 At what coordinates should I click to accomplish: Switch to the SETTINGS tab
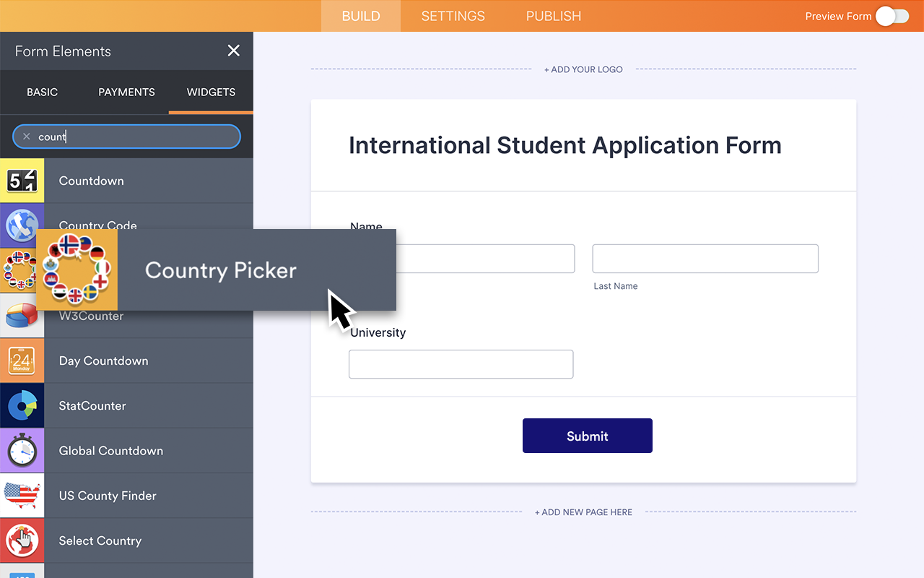pyautogui.click(x=453, y=15)
